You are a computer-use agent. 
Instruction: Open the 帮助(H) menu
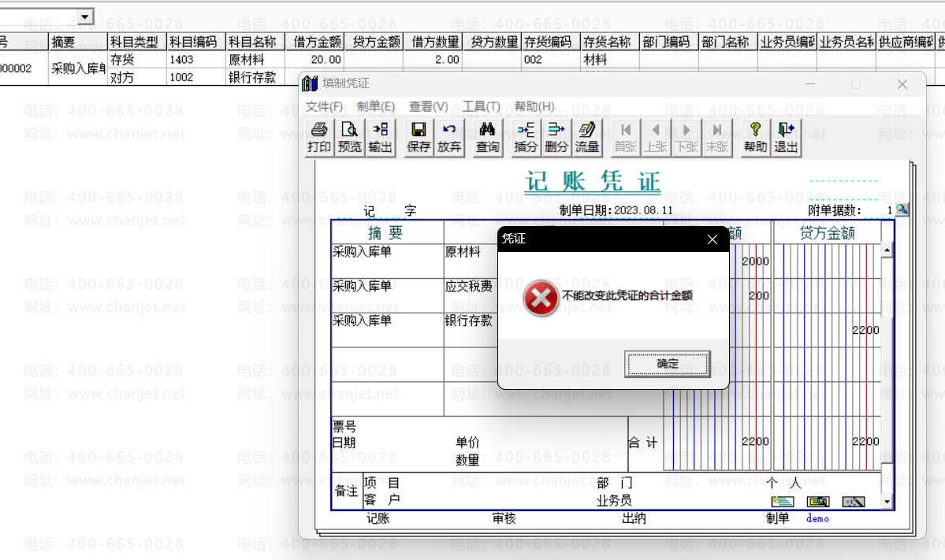tap(534, 106)
